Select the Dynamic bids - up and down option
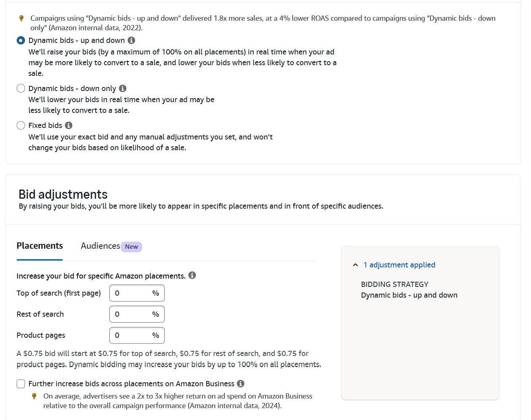This screenshot has width=531, height=420. [21, 40]
